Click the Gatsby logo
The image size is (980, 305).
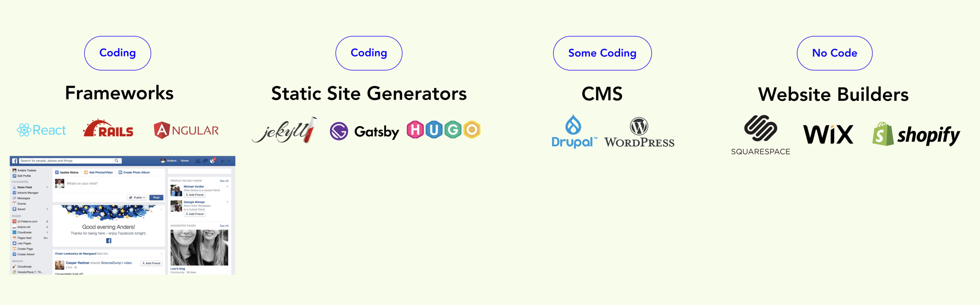(364, 131)
